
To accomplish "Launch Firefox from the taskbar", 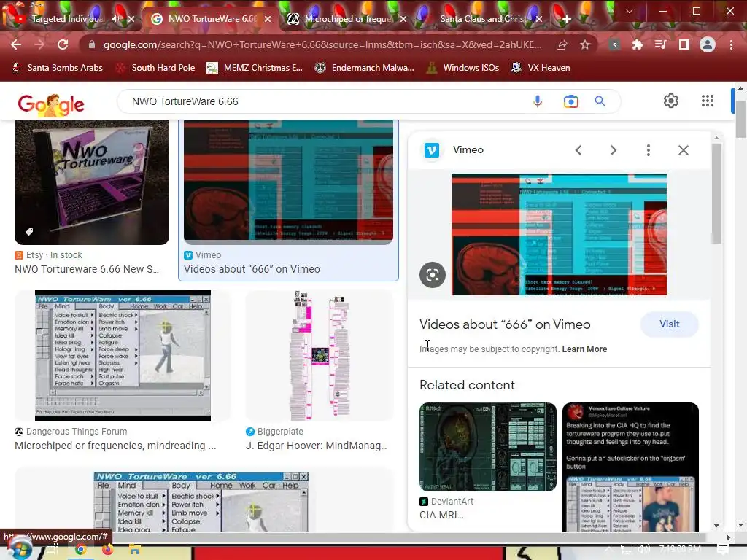I will click(x=107, y=550).
